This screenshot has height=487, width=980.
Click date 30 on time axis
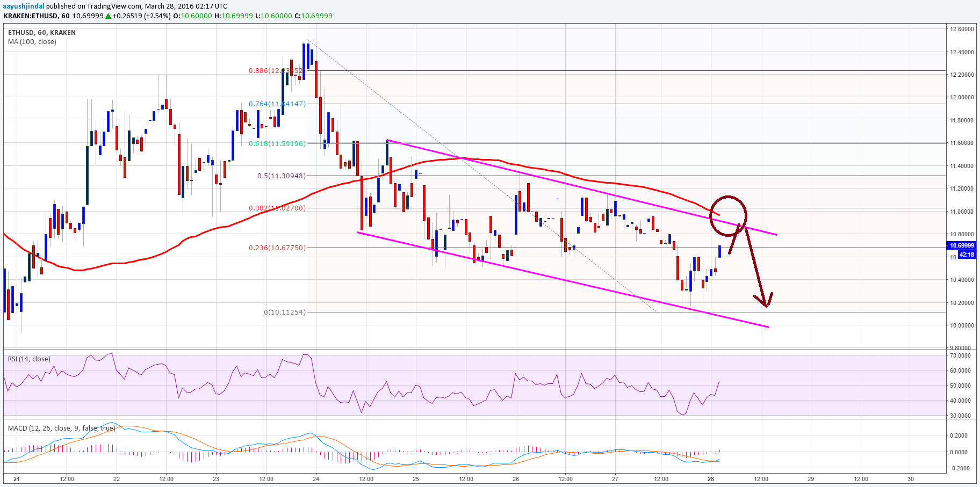(911, 479)
